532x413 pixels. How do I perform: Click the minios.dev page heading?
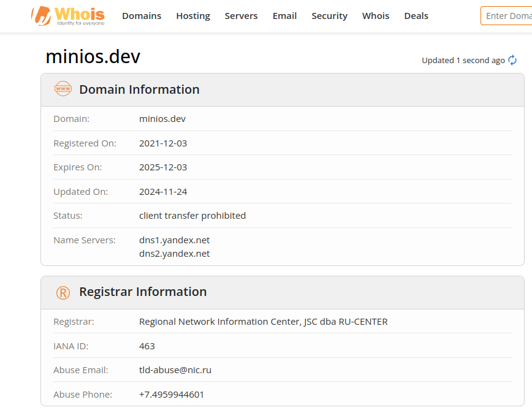[93, 56]
